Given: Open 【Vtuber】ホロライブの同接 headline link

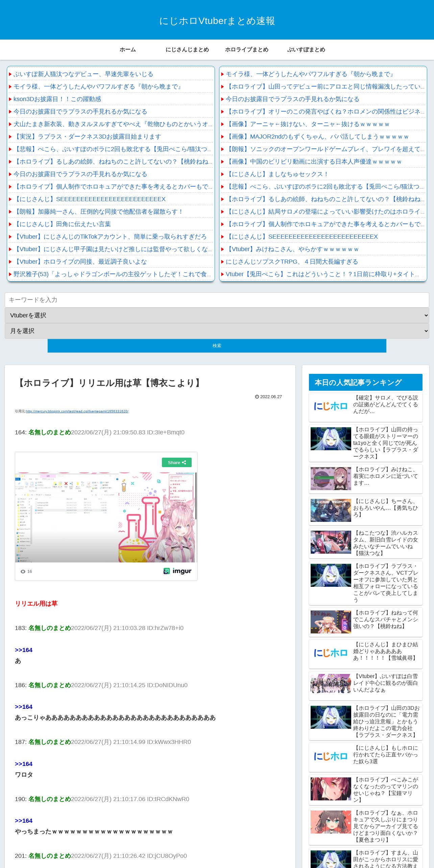Looking at the screenshot, I should [80, 262].
